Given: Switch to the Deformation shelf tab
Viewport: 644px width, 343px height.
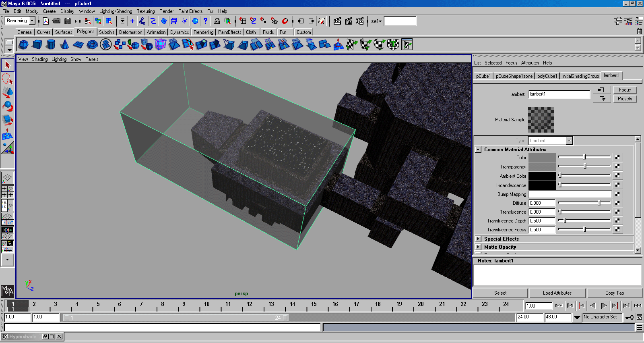Looking at the screenshot, I should point(131,32).
